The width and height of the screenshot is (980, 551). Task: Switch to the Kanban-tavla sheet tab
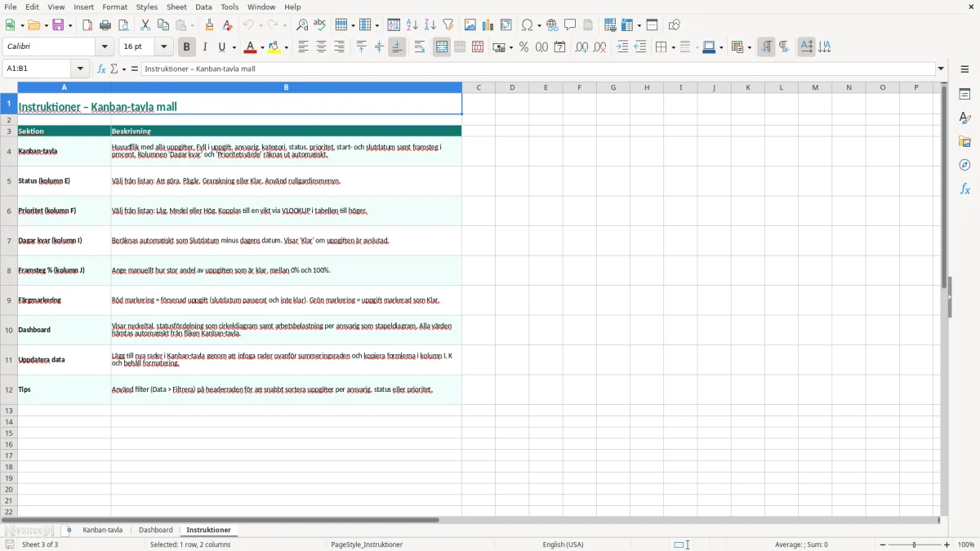103,530
